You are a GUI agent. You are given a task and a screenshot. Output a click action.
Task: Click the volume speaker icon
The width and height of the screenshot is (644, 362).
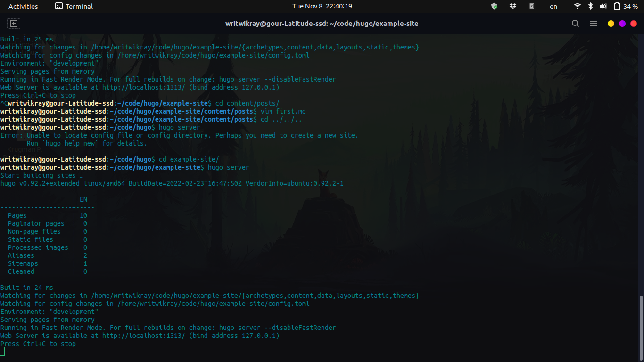tap(603, 6)
